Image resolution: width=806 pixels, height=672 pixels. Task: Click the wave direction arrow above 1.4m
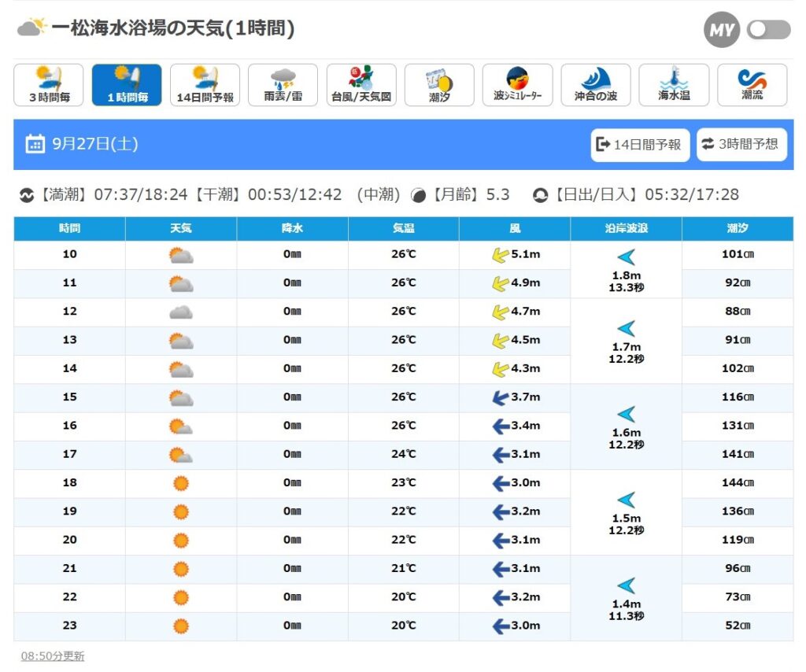coord(627,585)
